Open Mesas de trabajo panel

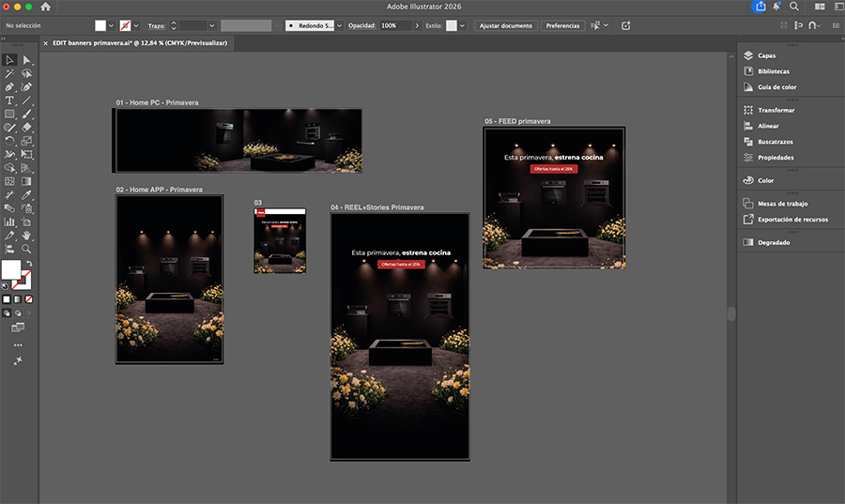coord(782,204)
